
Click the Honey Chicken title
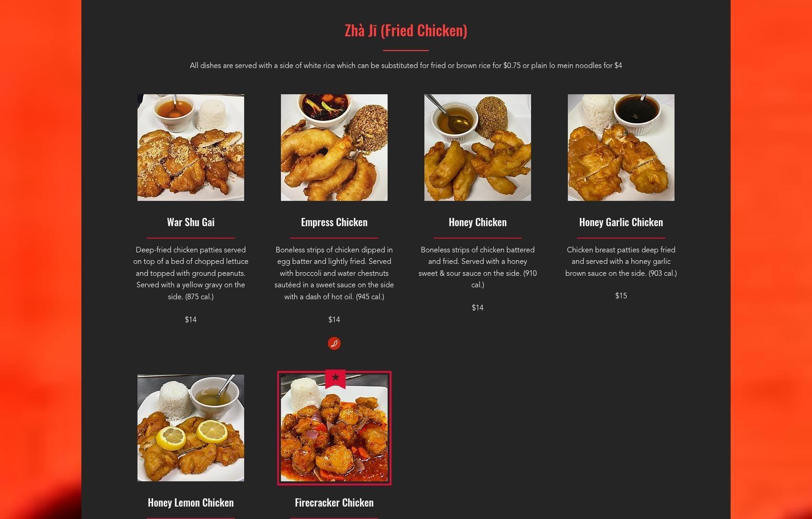tap(478, 222)
